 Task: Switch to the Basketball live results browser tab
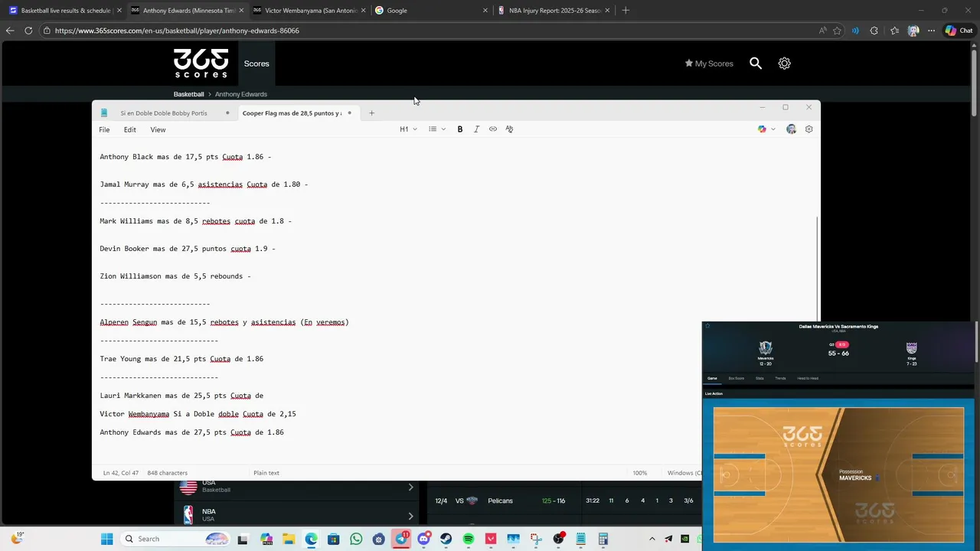click(66, 11)
